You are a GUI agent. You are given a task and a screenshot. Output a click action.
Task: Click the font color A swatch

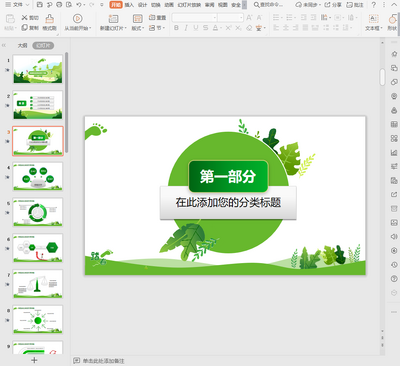215,28
